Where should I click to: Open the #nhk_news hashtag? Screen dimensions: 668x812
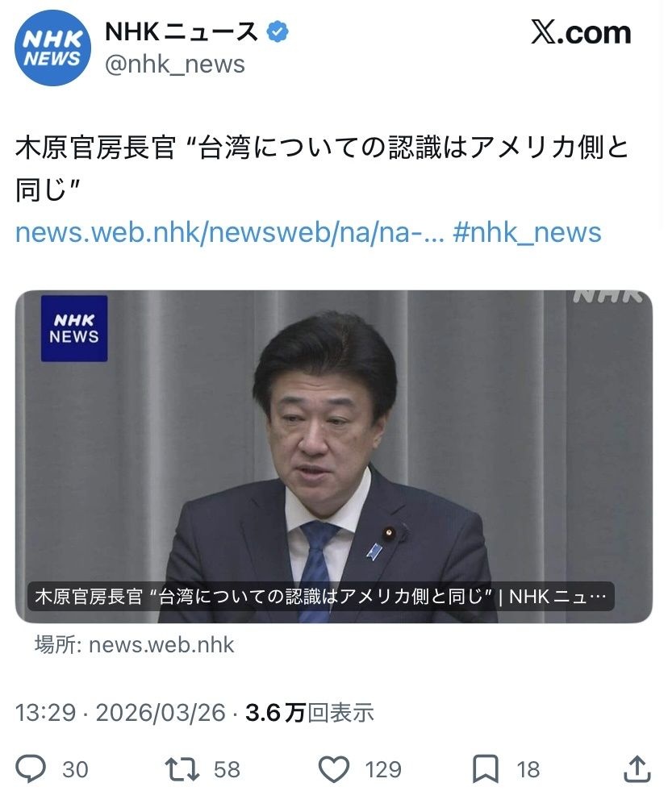[x=527, y=232]
